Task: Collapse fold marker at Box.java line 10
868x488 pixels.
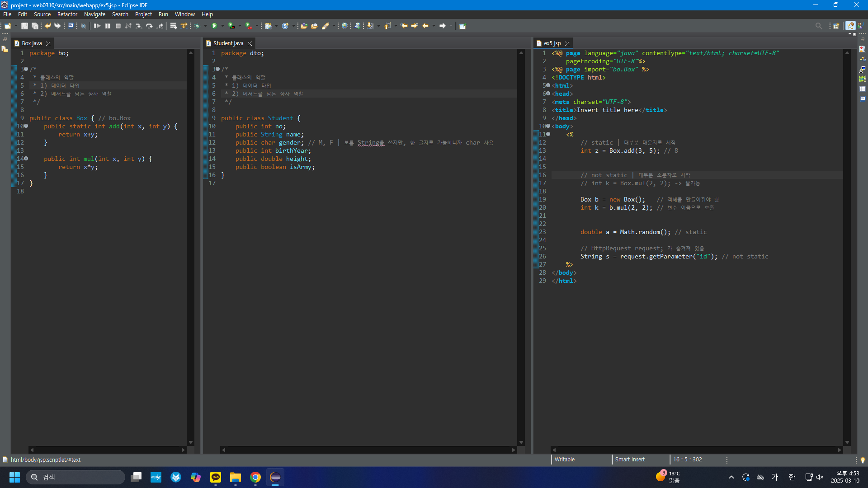Action: coord(26,126)
